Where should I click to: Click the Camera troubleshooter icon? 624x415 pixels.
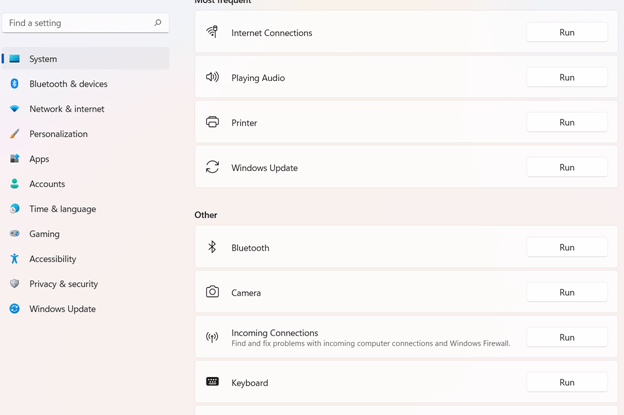coord(212,292)
